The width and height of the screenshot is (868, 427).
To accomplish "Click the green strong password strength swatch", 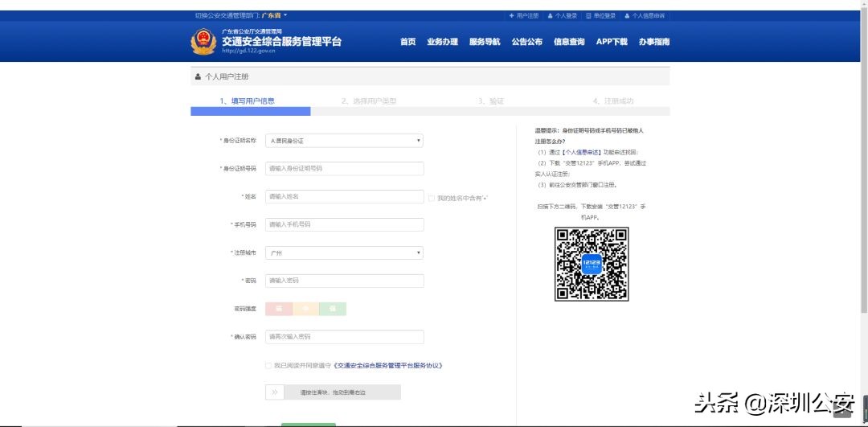I will click(333, 309).
